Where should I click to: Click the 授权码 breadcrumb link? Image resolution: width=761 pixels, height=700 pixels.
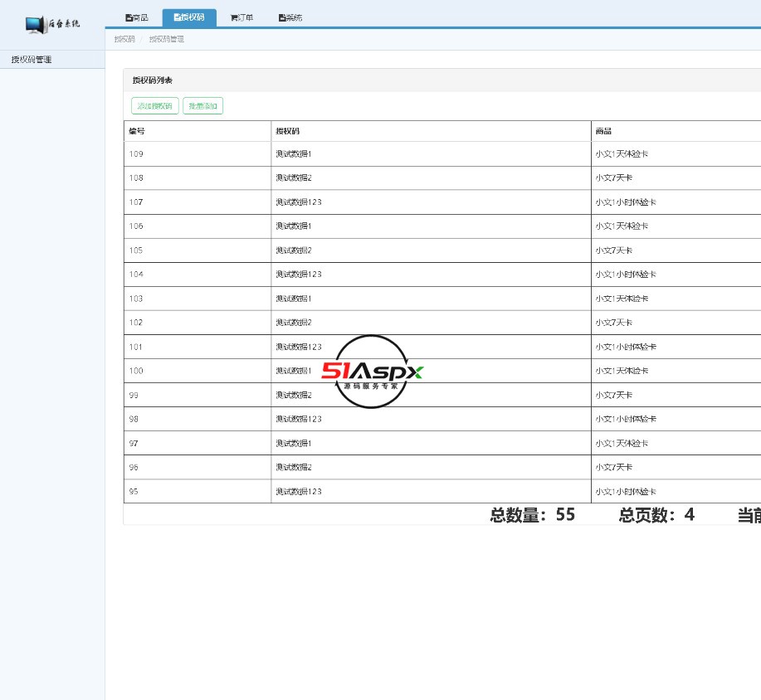(x=124, y=39)
